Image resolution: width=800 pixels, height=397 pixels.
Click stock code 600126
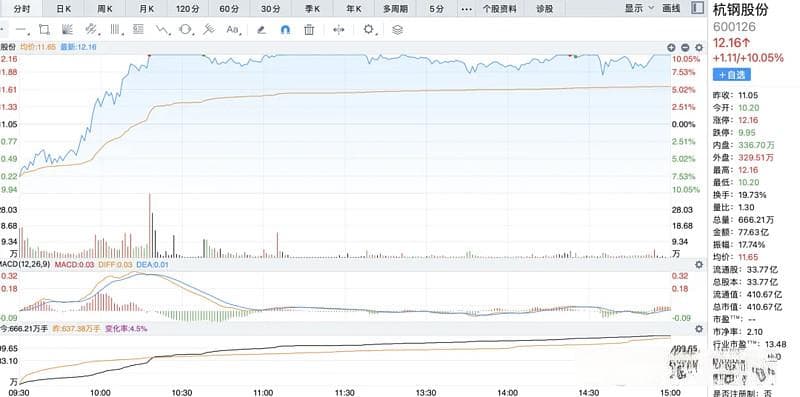click(734, 27)
